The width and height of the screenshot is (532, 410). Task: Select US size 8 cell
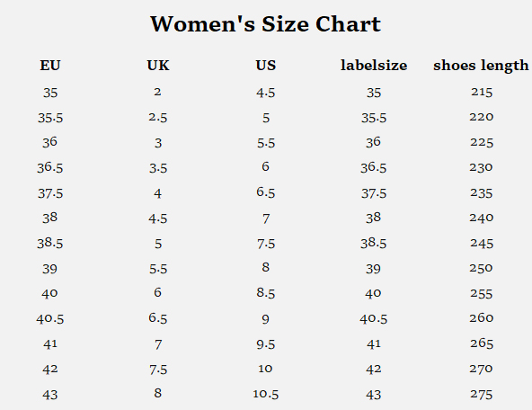(x=266, y=267)
